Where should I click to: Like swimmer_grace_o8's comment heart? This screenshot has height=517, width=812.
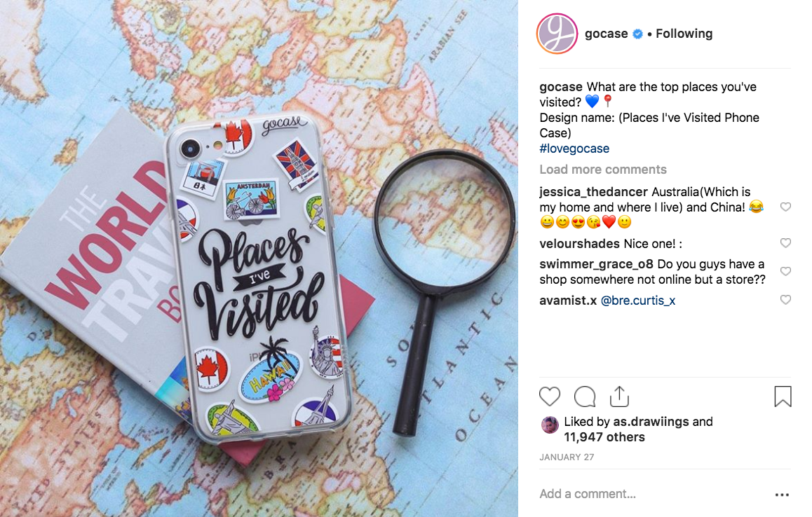[785, 271]
